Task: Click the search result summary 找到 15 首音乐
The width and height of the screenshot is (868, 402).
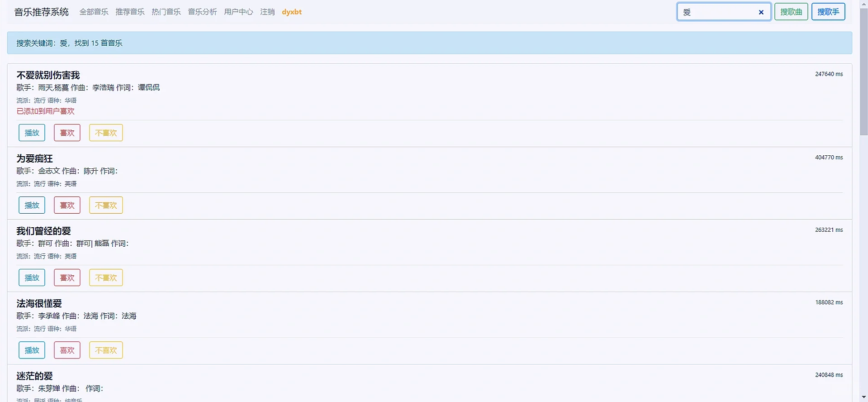Action: pos(99,43)
